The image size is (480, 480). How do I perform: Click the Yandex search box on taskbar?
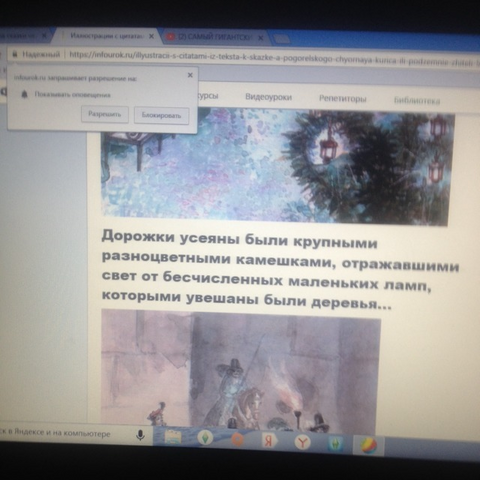(67, 434)
